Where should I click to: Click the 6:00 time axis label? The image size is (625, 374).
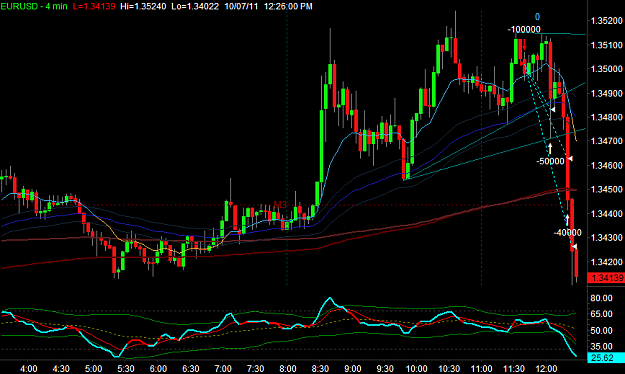coord(158,369)
